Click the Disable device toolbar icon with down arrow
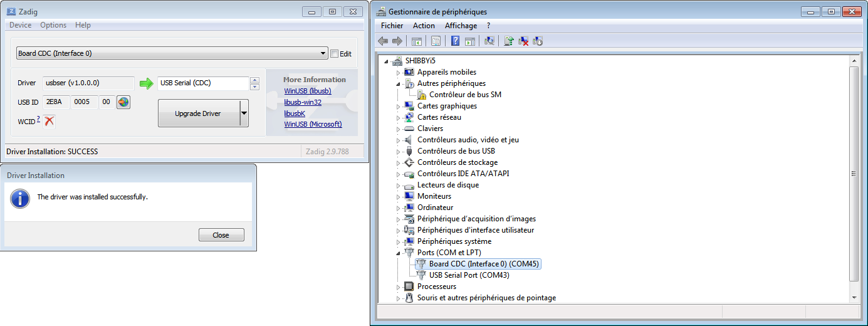The height and width of the screenshot is (326, 868). pos(538,41)
